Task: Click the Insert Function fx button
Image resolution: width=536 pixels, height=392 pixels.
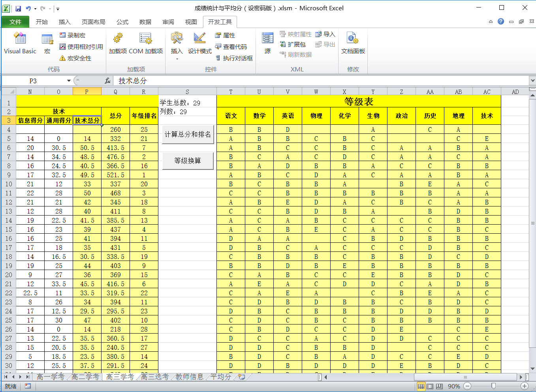Action: [107, 81]
